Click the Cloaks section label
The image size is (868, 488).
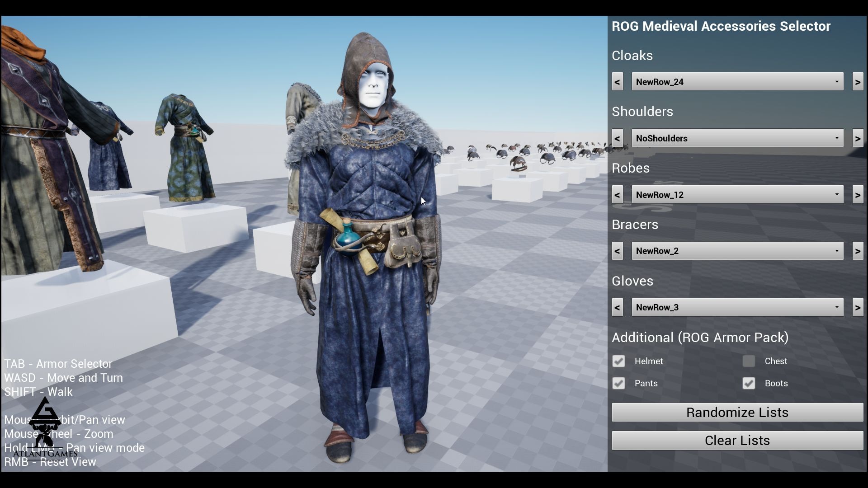[x=632, y=56]
